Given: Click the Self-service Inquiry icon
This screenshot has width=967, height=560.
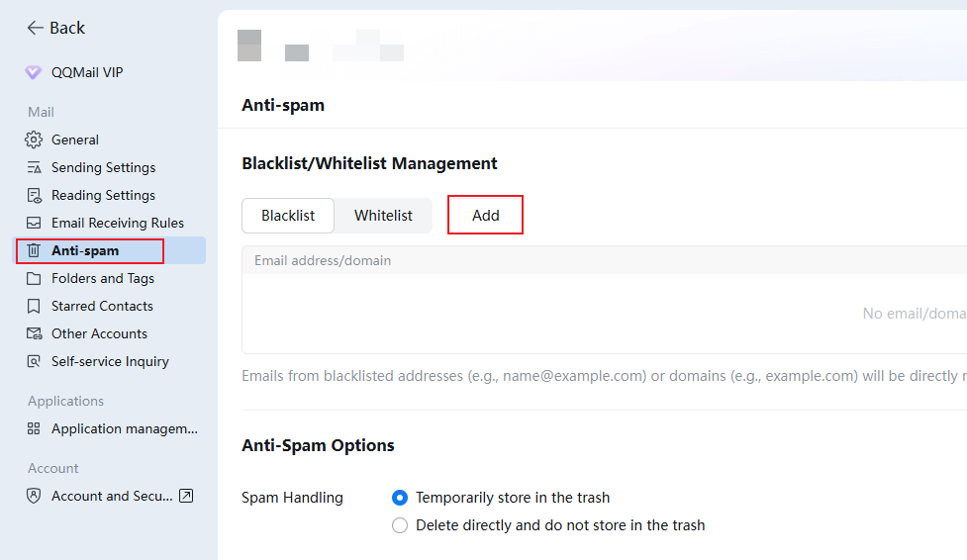Looking at the screenshot, I should 34,361.
